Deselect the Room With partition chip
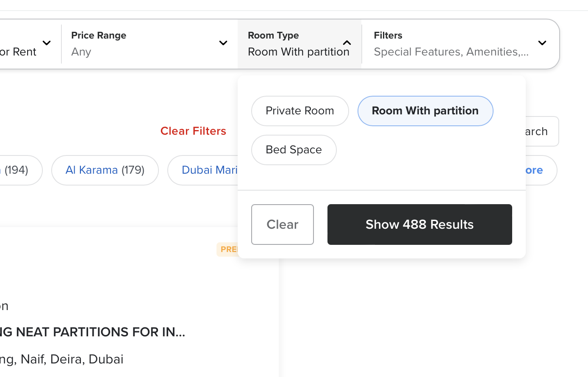588x377 pixels. pos(425,111)
